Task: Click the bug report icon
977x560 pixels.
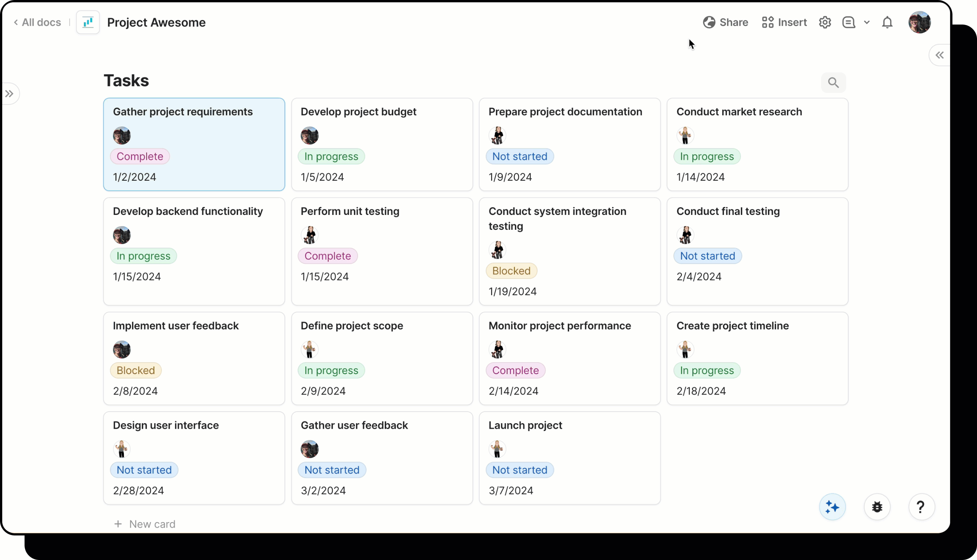Action: tap(877, 507)
